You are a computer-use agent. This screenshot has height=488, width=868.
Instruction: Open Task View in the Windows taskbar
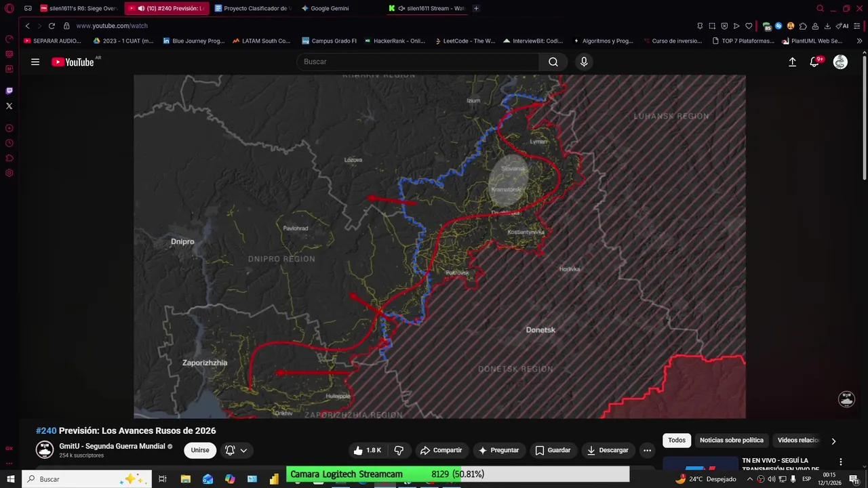click(x=163, y=479)
